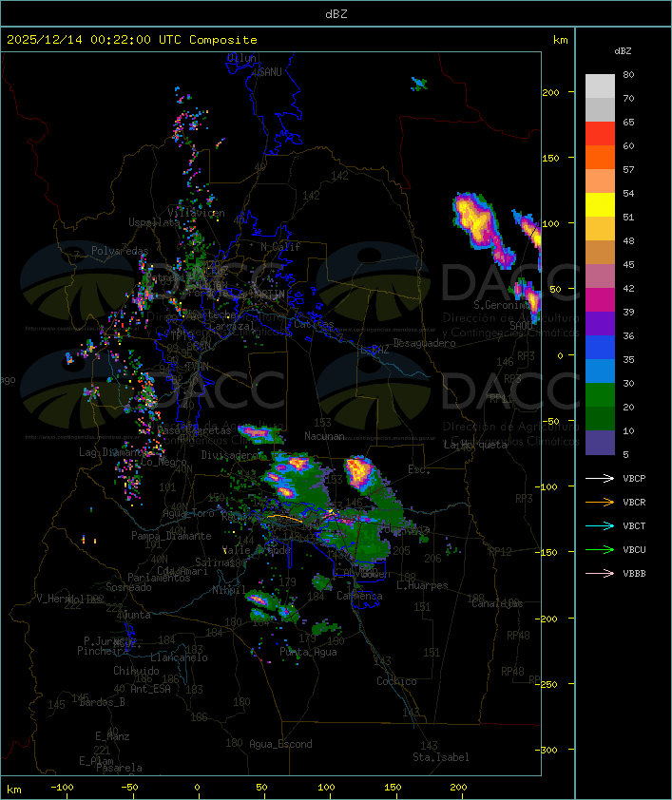Click the Agua_Escond place label

pos(280,744)
